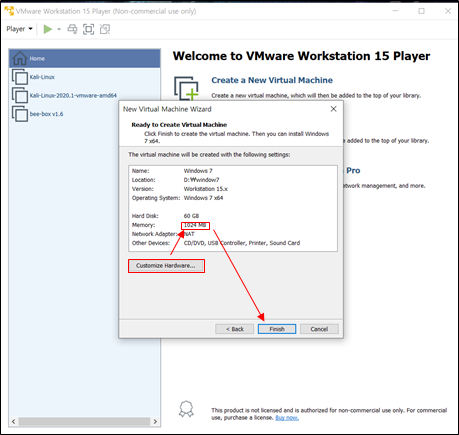
Task: Click the VMware logo in title bar
Action: [x=9, y=11]
